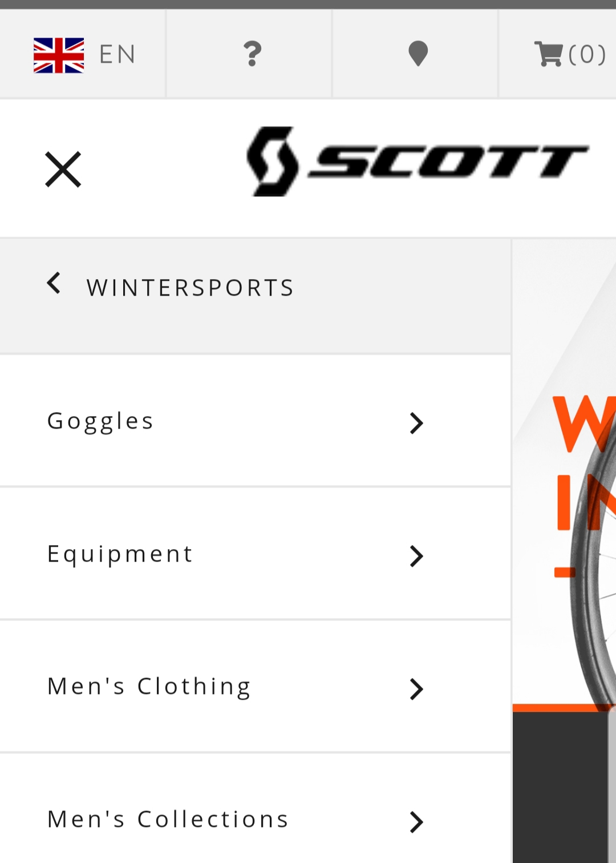616x863 pixels.
Task: Open the help question mark icon
Action: tap(252, 54)
